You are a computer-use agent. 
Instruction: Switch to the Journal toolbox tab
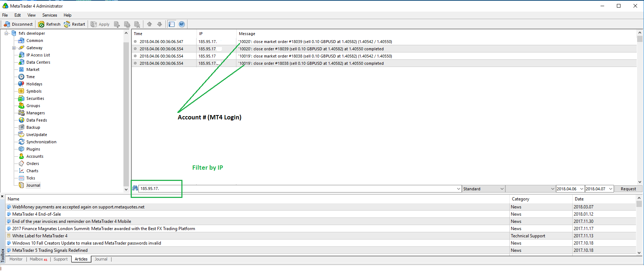click(101, 259)
